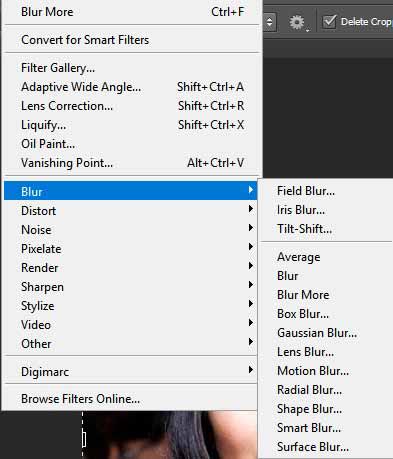
Task: Click the stepper arrows beside the gear
Action: [x=269, y=22]
